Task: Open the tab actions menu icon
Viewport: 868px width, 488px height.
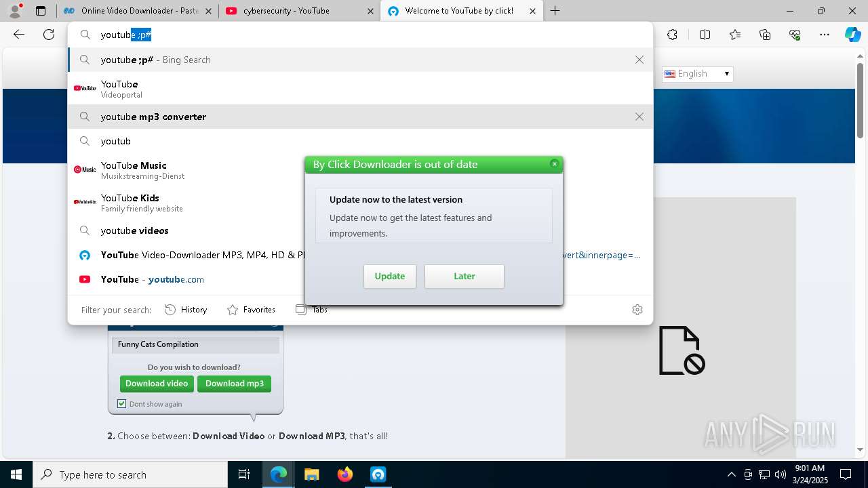Action: click(x=41, y=11)
